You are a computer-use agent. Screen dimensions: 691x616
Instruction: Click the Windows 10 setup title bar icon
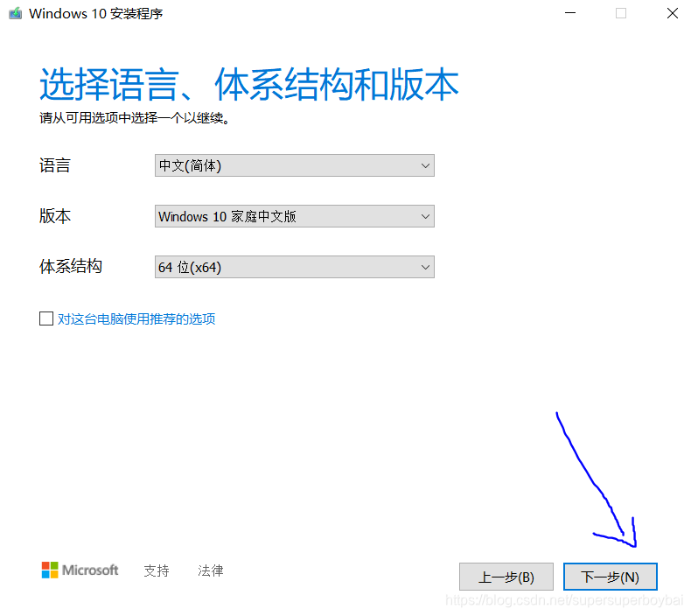(x=16, y=13)
